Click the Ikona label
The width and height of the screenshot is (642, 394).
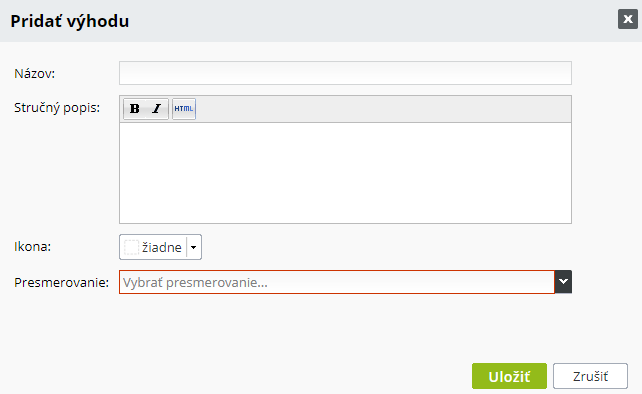point(32,247)
